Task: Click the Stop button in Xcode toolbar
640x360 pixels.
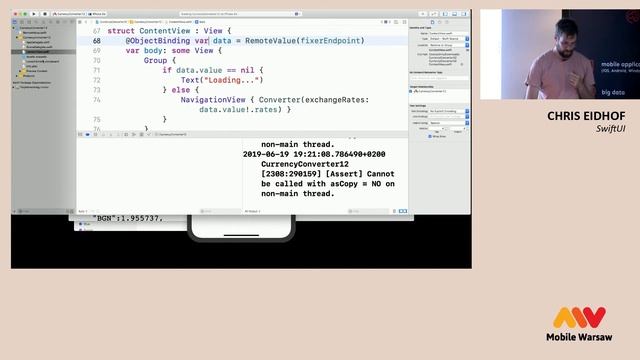Action: (45, 14)
